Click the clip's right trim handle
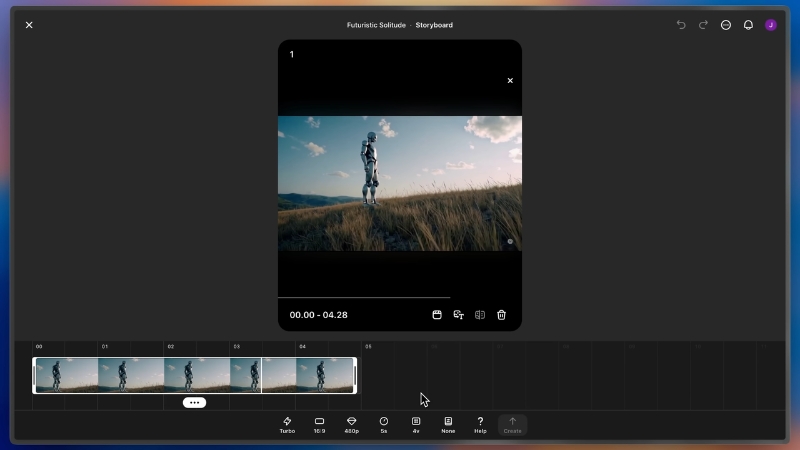Image resolution: width=800 pixels, height=450 pixels. pos(355,376)
